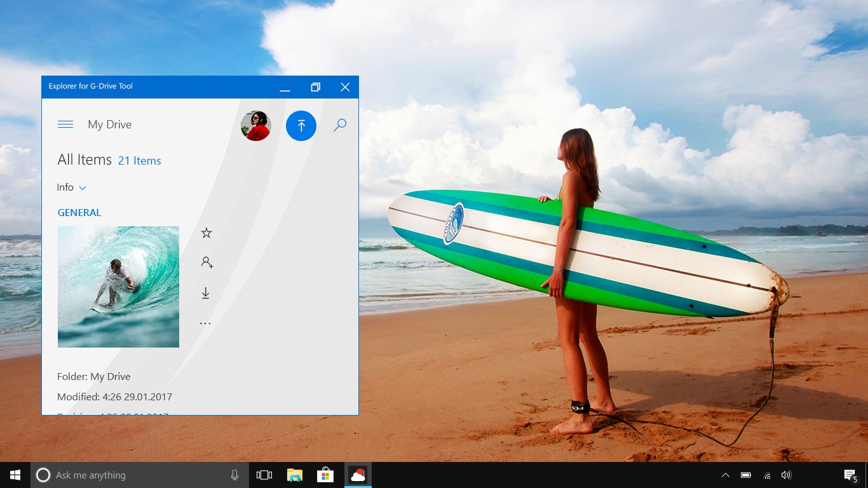Open File Explorer from taskbar

pos(294,475)
